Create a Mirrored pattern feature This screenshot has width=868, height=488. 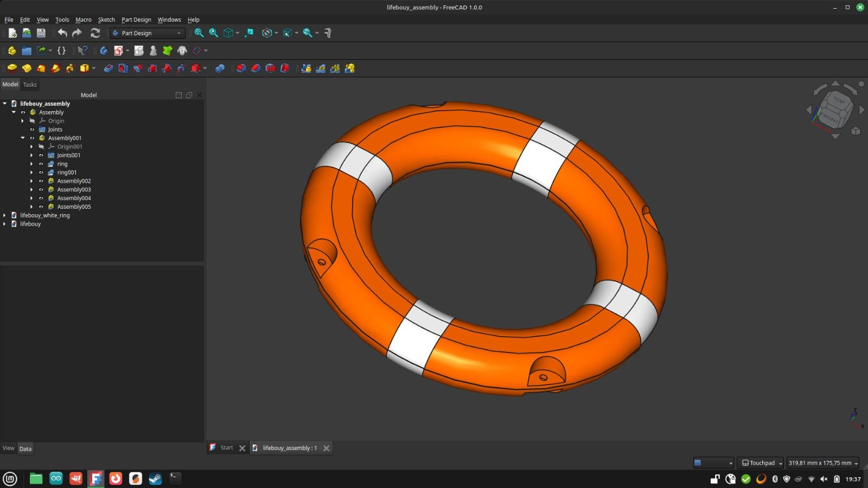click(x=306, y=68)
